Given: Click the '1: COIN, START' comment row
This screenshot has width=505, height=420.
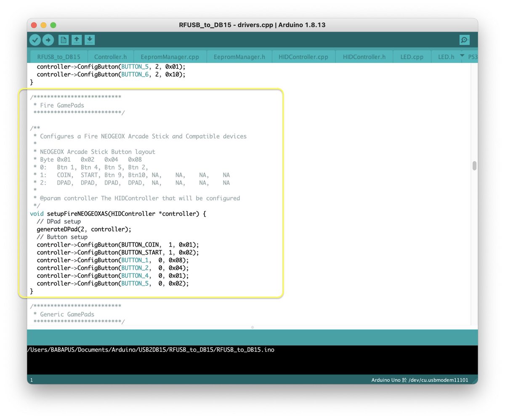Looking at the screenshot, I should click(132, 175).
